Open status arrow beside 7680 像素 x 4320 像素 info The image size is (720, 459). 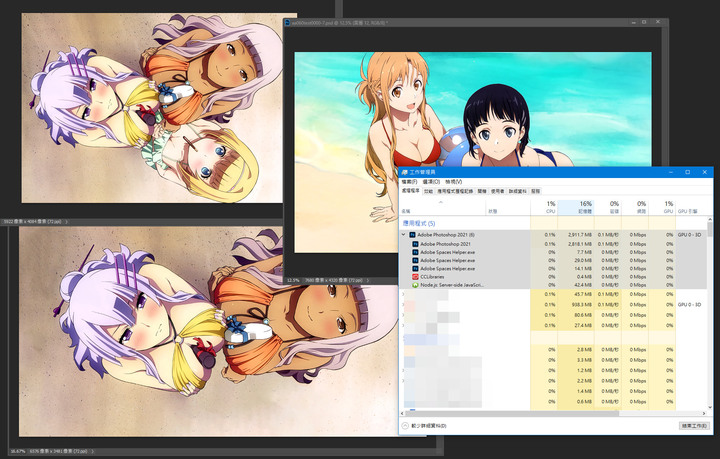(x=368, y=280)
